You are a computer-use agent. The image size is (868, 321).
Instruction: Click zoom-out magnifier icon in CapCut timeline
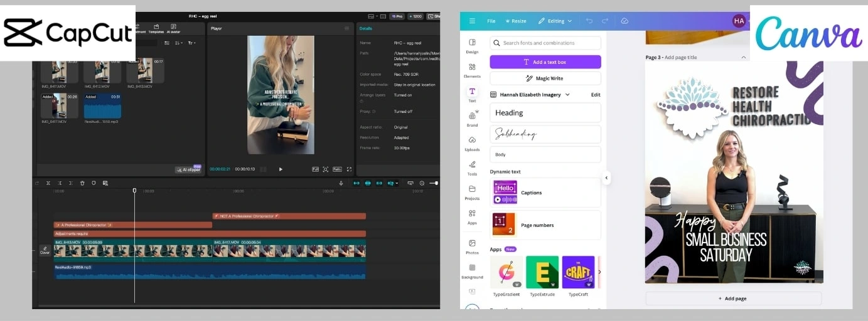(422, 183)
